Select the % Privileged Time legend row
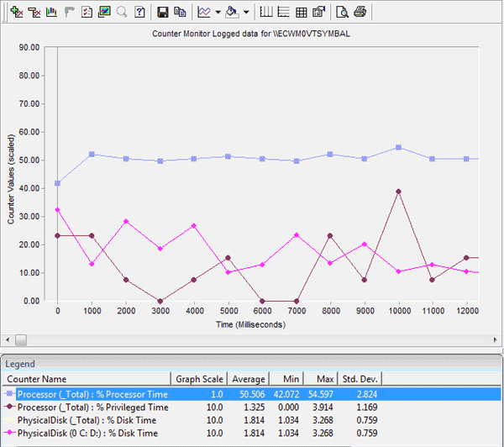The image size is (504, 447). pos(92,407)
